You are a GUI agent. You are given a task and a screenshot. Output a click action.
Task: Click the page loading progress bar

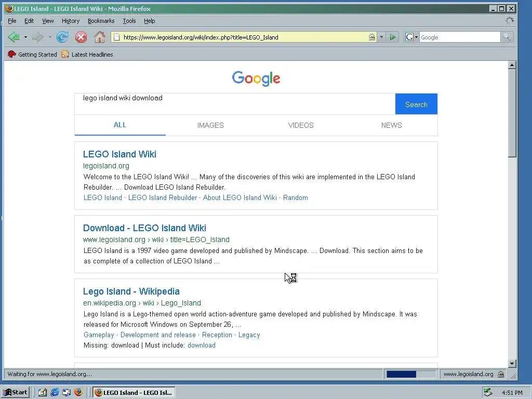[411, 374]
